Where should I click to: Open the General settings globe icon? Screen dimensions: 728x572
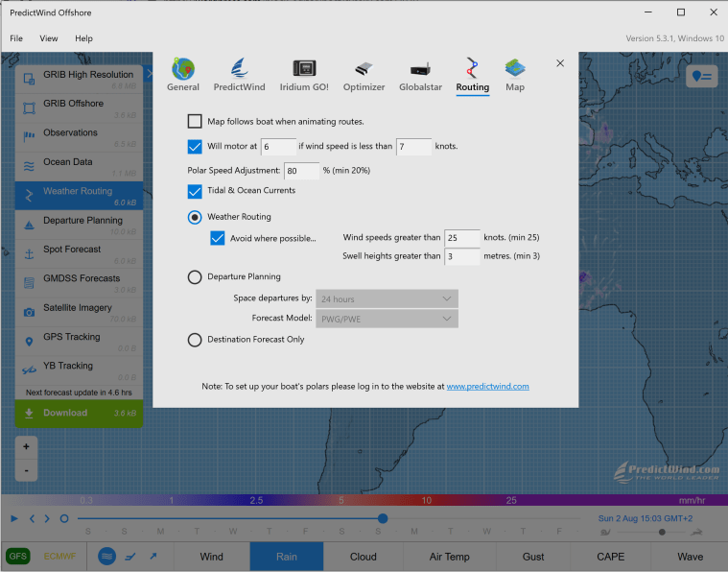click(182, 69)
